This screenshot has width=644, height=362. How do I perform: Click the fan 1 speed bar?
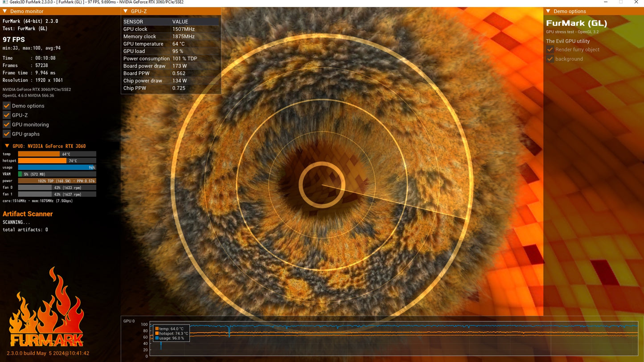coord(57,194)
